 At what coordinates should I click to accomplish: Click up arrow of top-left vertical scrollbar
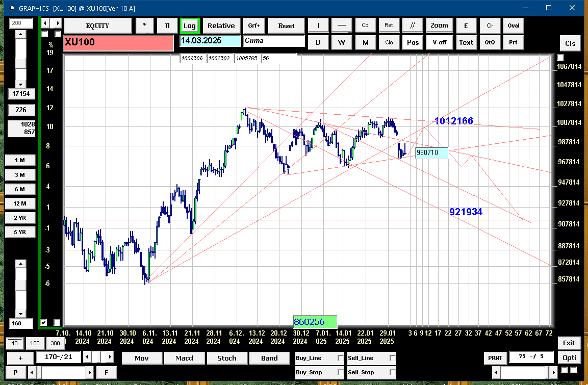pos(20,34)
